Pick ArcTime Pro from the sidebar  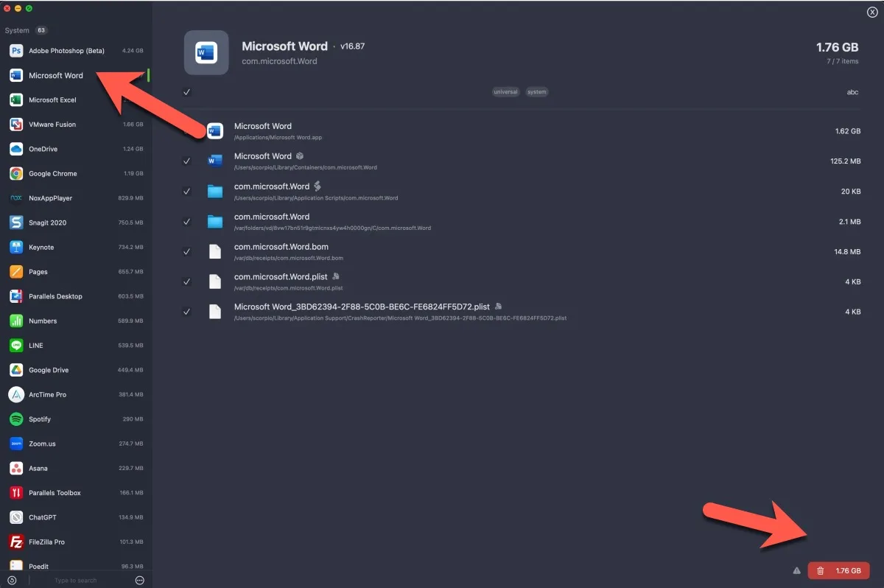coord(76,395)
